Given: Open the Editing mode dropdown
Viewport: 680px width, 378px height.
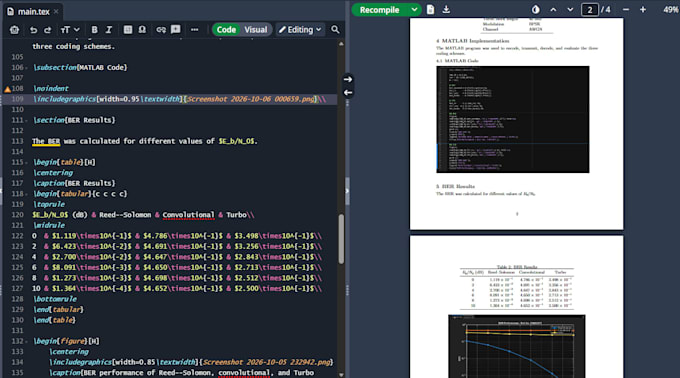Looking at the screenshot, I should tap(300, 29).
